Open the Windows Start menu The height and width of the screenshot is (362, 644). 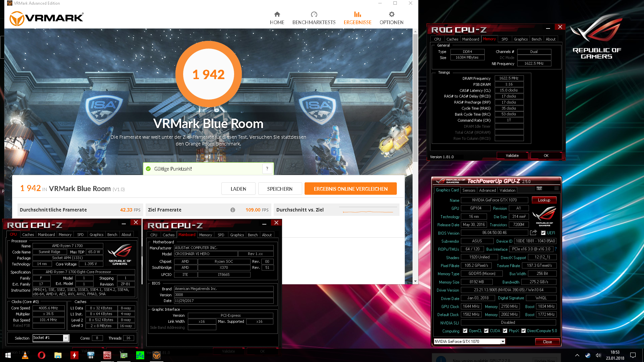pos(8,355)
